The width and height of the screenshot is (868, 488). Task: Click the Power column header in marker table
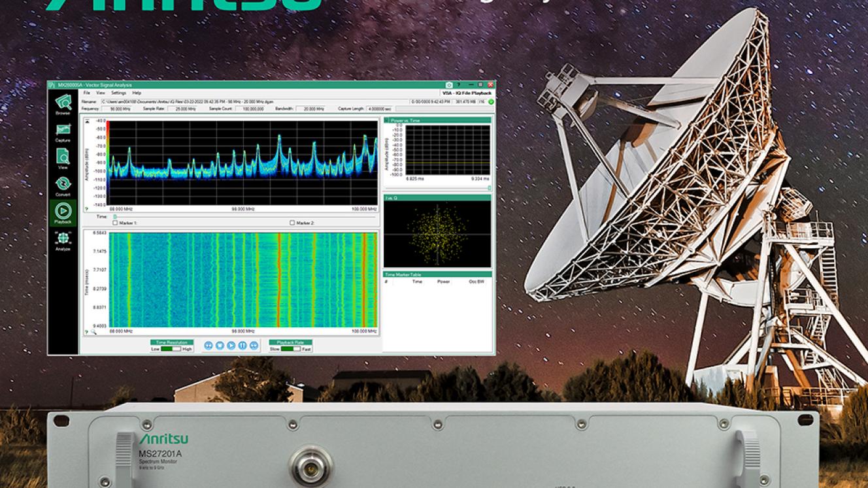tap(444, 282)
